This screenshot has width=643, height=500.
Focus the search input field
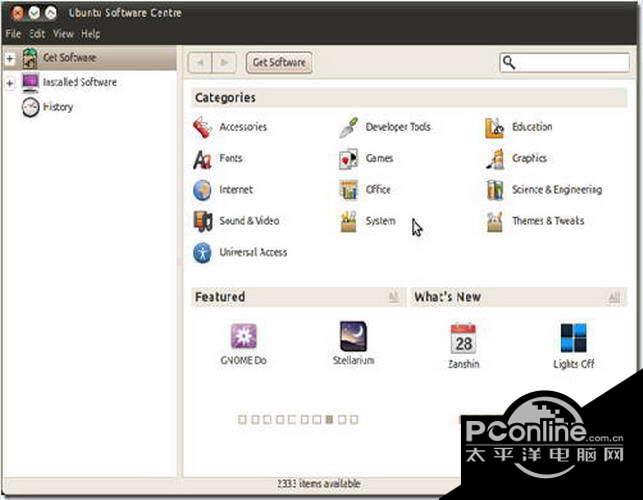click(564, 63)
